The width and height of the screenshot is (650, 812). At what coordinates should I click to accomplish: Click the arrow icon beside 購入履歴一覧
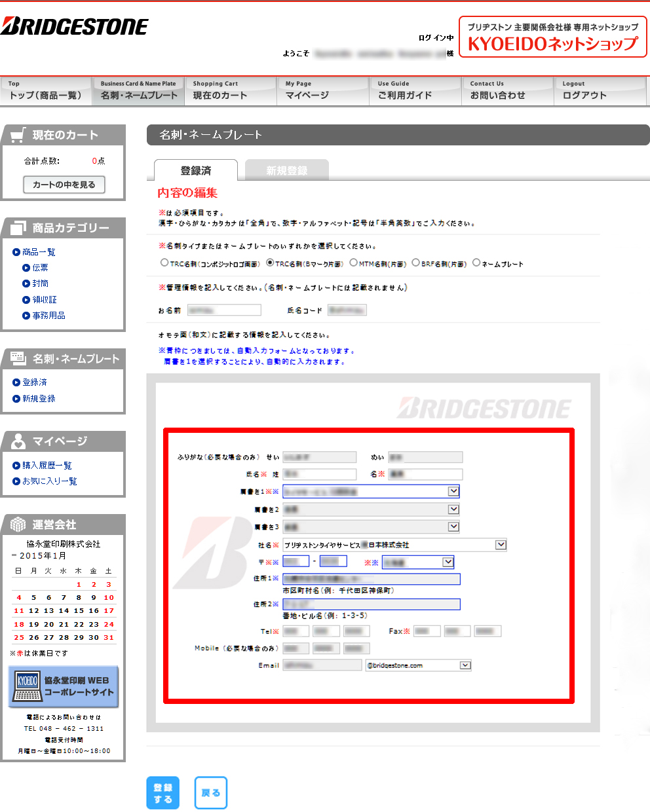16,466
